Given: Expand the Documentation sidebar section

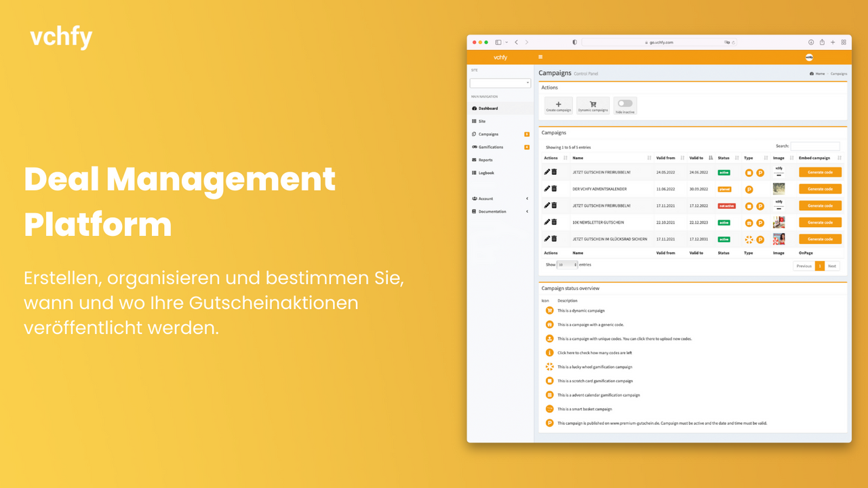Looking at the screenshot, I should coord(500,211).
